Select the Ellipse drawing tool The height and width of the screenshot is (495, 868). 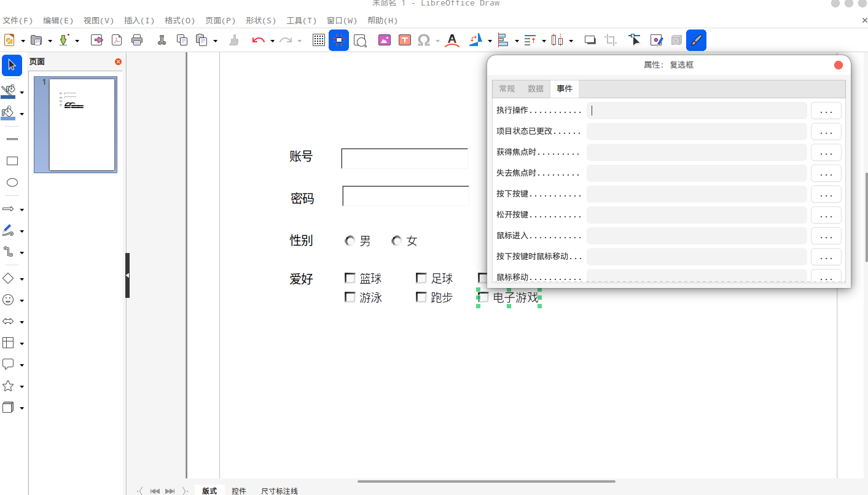[12, 182]
